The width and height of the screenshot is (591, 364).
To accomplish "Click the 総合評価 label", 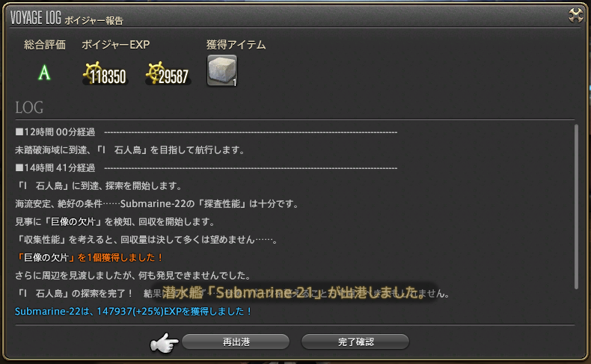I will pos(44,45).
